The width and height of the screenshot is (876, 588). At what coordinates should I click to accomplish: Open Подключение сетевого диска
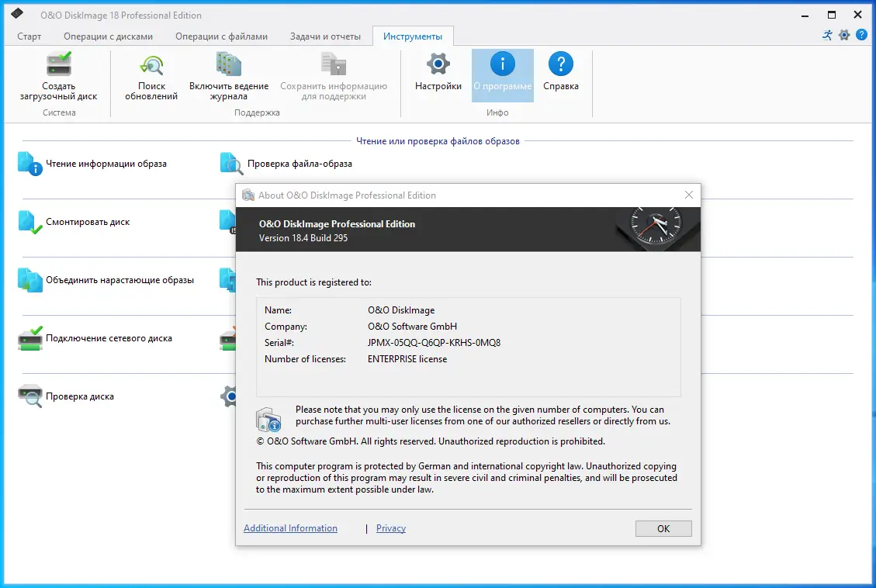click(x=29, y=338)
